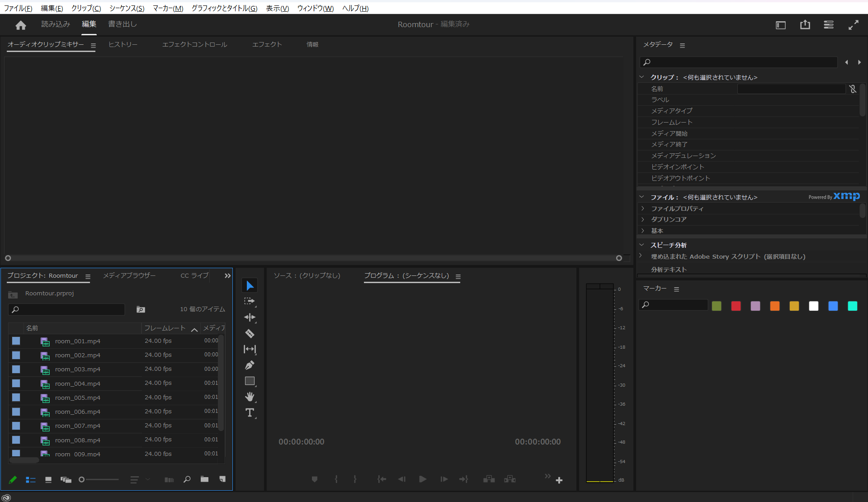
Task: Expand the ファイルプロパティ row
Action: 643,208
